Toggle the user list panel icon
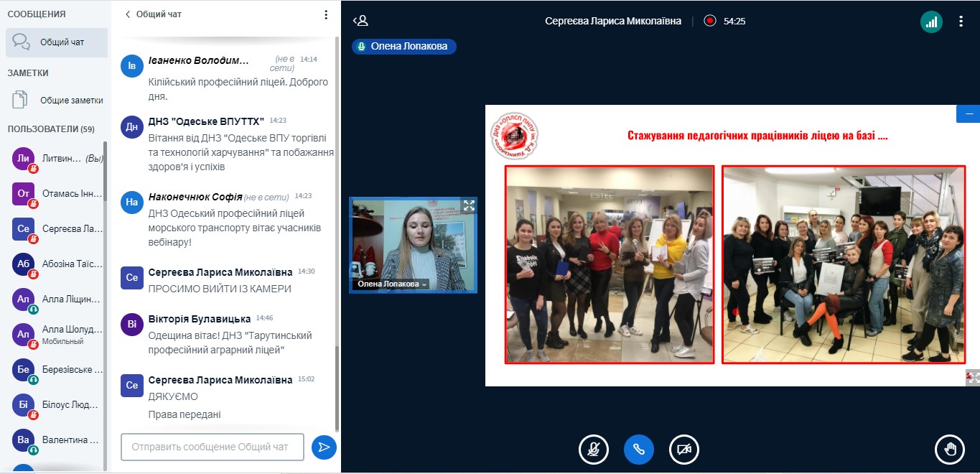Viewport: 980px width, 474px height. pyautogui.click(x=360, y=21)
